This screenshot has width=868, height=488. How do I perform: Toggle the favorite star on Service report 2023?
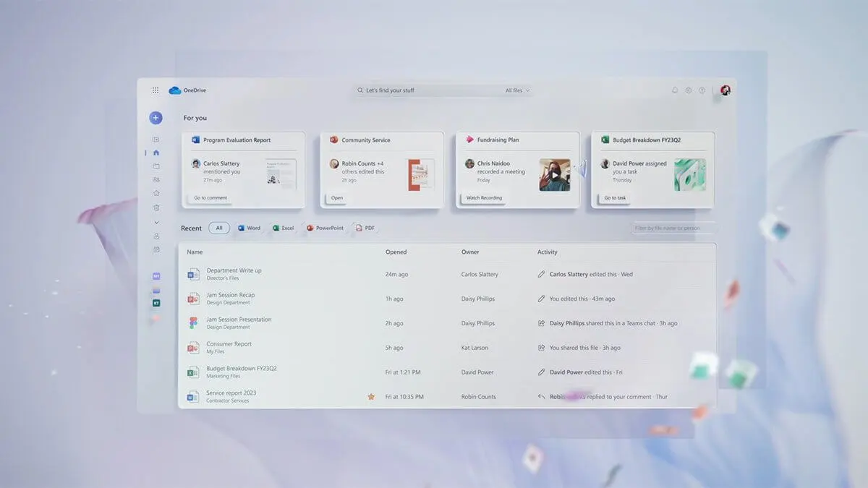point(371,396)
